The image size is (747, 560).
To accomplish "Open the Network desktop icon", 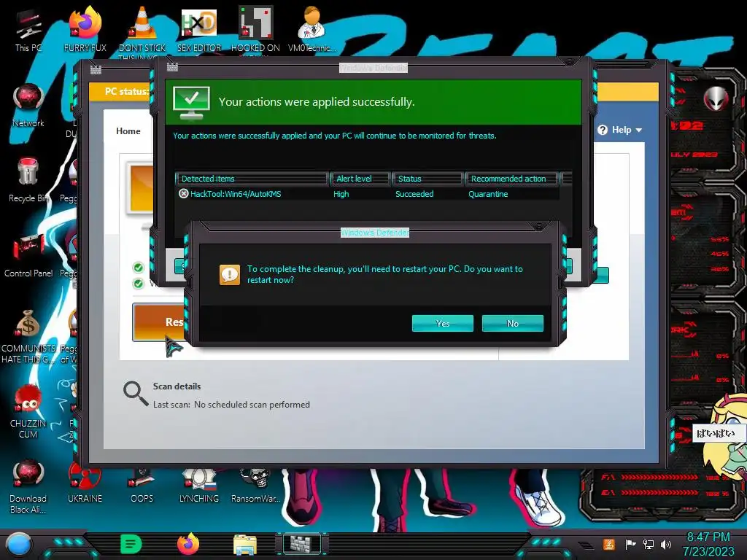I will click(x=28, y=105).
